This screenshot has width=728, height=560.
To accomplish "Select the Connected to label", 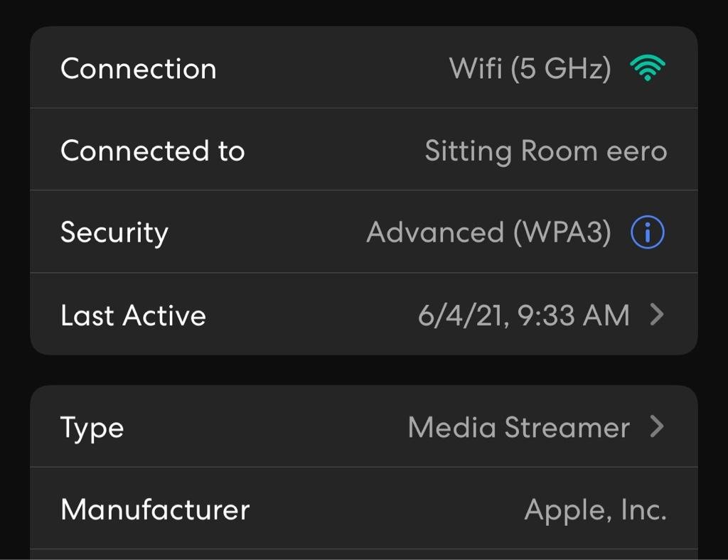I will click(152, 151).
